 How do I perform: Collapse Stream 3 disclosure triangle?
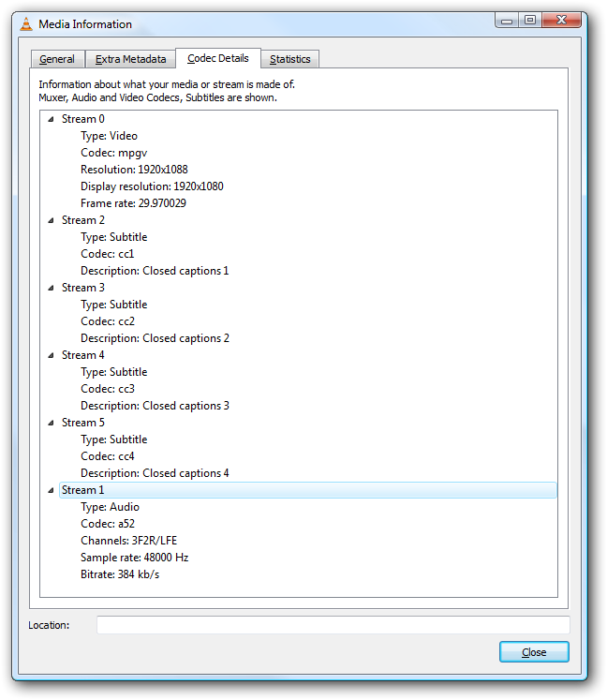pyautogui.click(x=51, y=288)
